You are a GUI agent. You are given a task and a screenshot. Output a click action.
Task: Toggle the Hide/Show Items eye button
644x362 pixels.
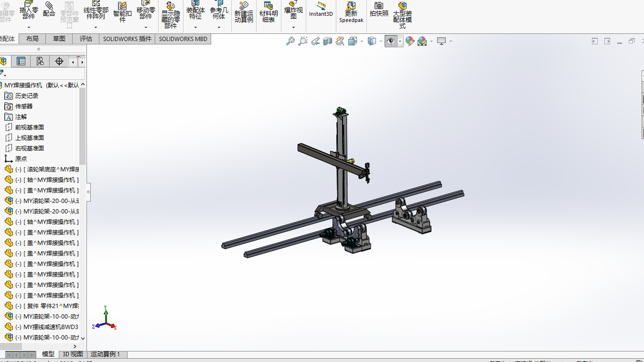(x=391, y=41)
